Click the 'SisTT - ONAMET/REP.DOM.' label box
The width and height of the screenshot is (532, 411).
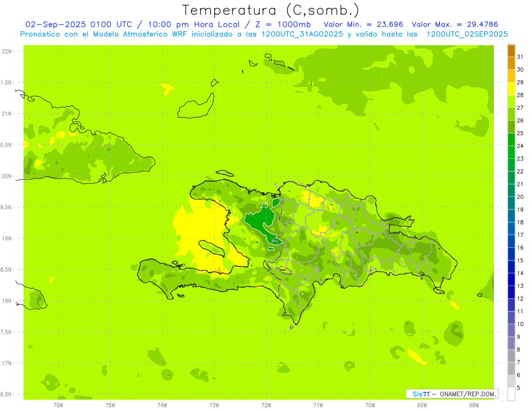tap(452, 394)
